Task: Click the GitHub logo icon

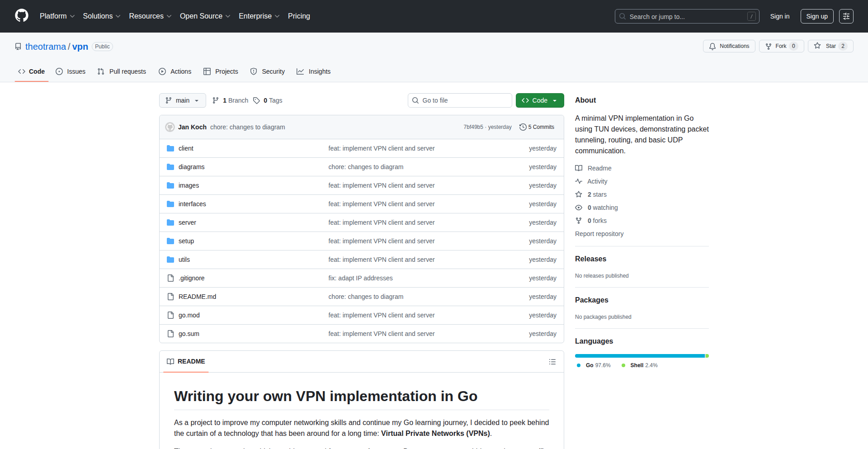Action: 22,16
